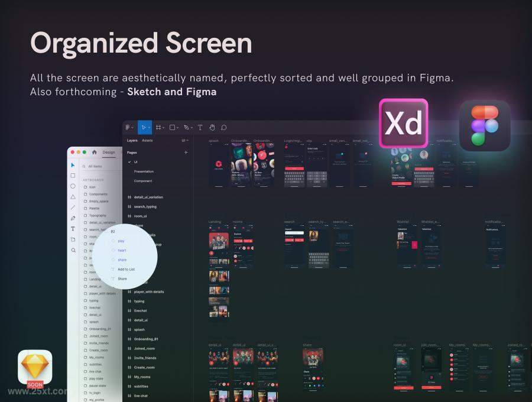Image resolution: width=532 pixels, height=402 pixels.
Task: Expand the shape tool dropdown arrow
Action: (177, 128)
